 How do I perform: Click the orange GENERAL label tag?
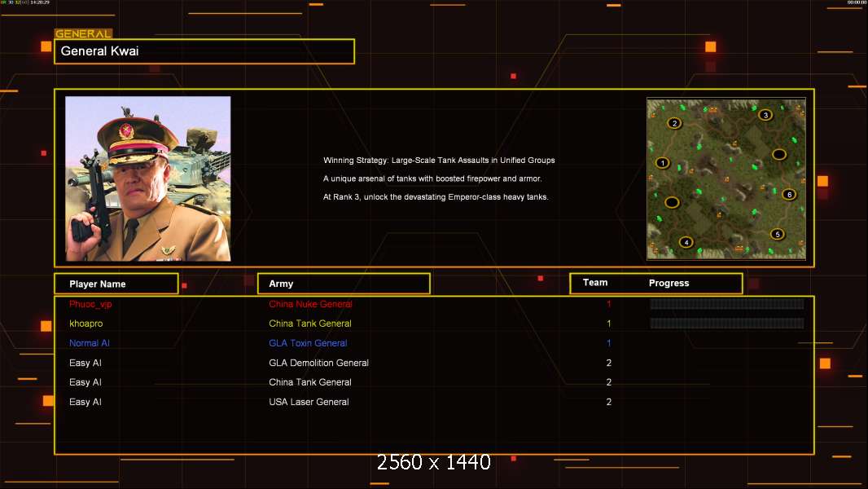pyautogui.click(x=83, y=33)
